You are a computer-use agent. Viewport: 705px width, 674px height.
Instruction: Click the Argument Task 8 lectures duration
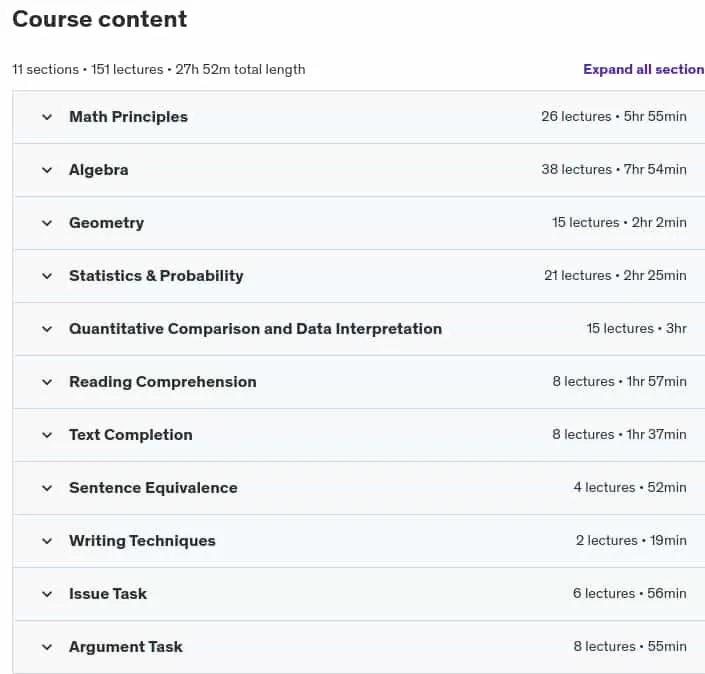coord(630,647)
